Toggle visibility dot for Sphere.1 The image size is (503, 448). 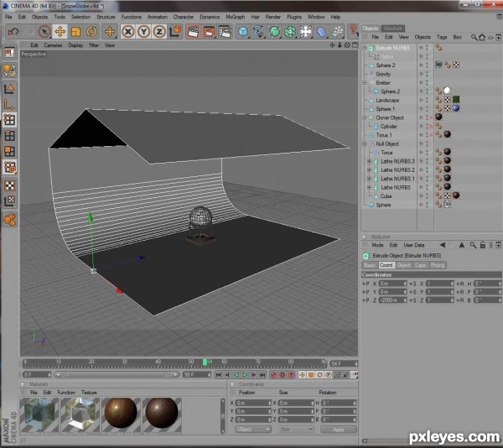coord(427,109)
